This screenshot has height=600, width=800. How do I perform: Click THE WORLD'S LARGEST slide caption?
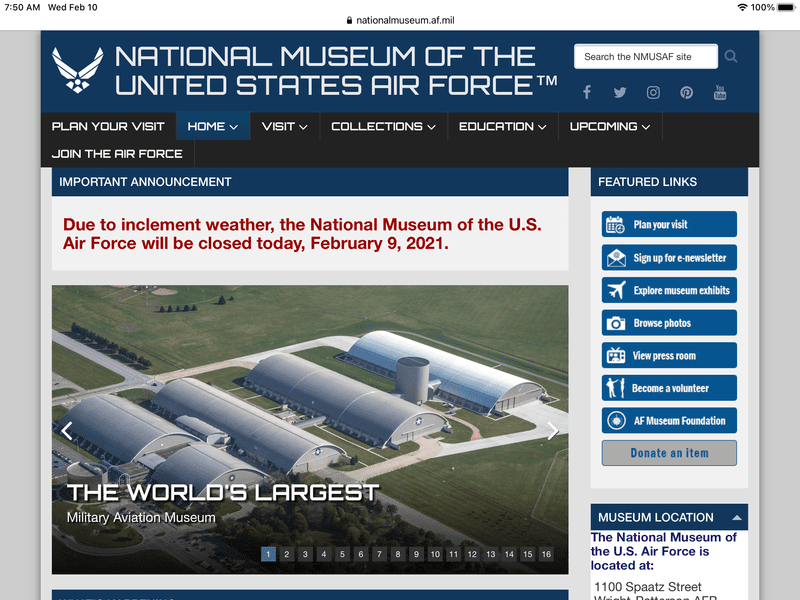point(223,492)
